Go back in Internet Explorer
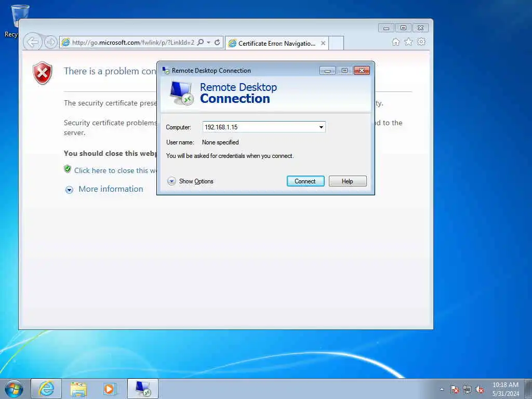532x399 pixels. pos(33,43)
